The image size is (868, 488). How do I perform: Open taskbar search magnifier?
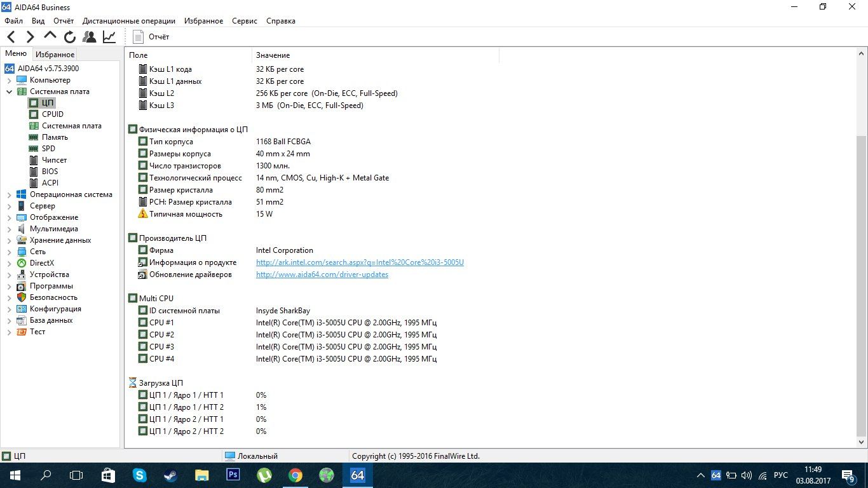point(46,475)
